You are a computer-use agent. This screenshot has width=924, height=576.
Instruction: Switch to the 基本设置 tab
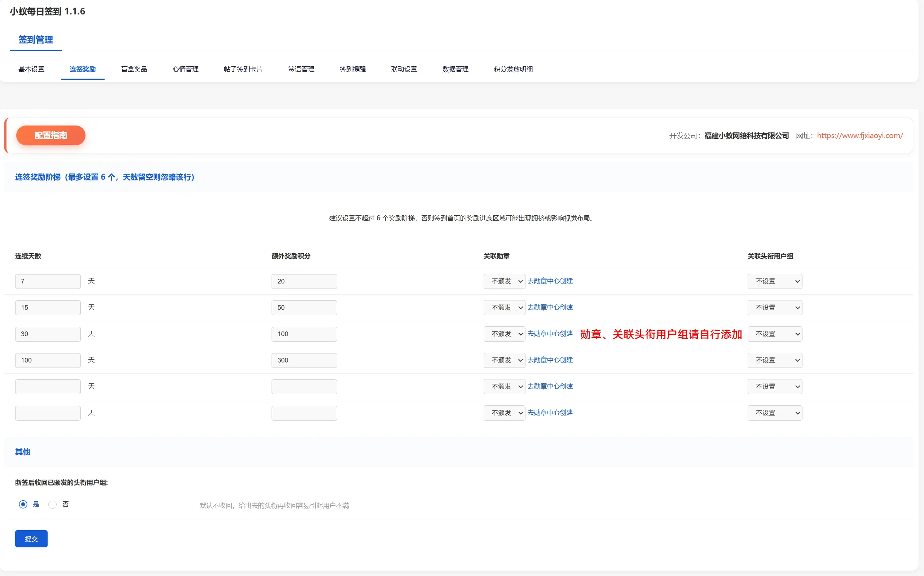pyautogui.click(x=31, y=69)
